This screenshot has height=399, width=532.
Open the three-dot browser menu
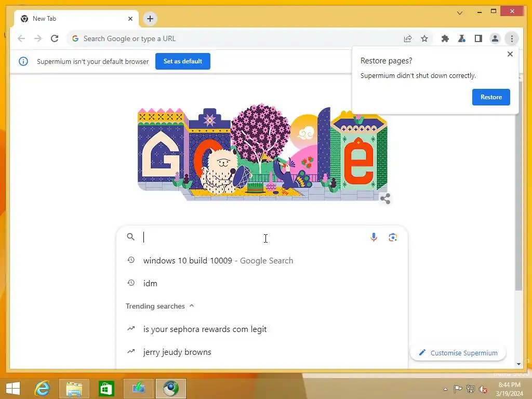point(512,38)
